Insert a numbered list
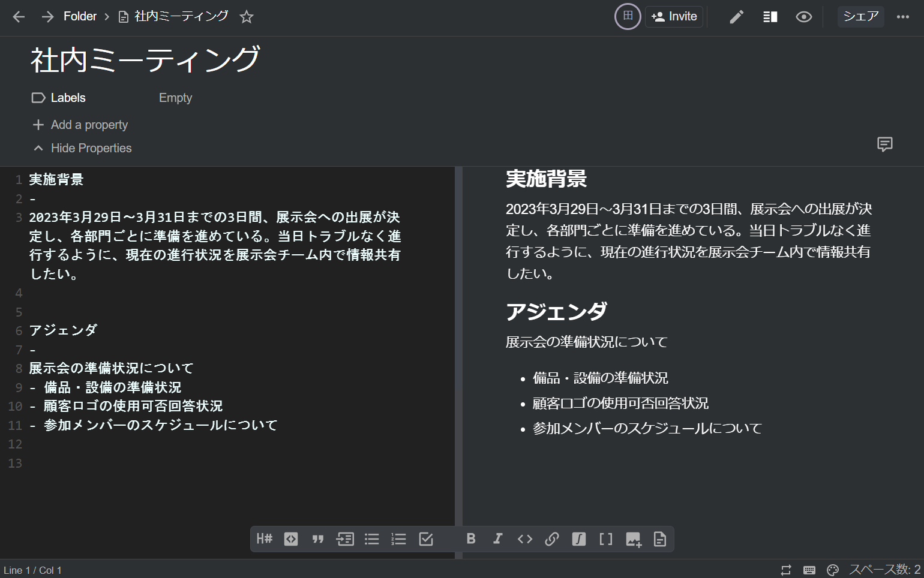924x578 pixels. coord(399,539)
